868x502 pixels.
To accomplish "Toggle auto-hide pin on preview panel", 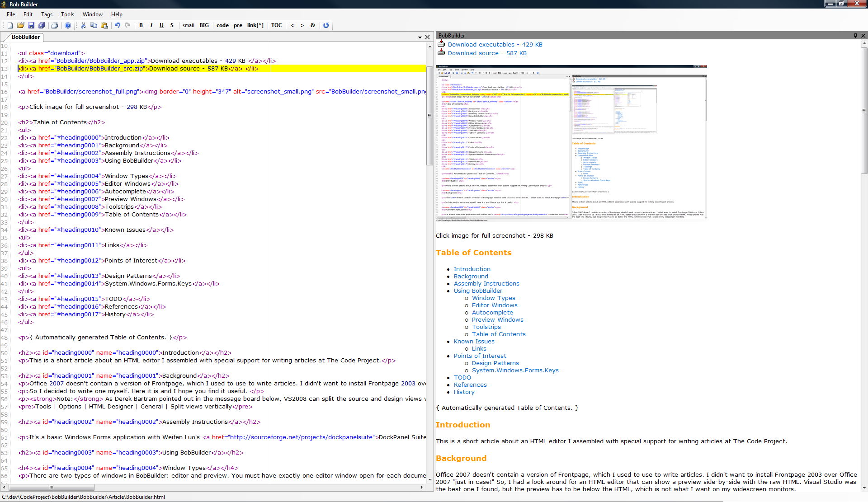I will pyautogui.click(x=855, y=35).
